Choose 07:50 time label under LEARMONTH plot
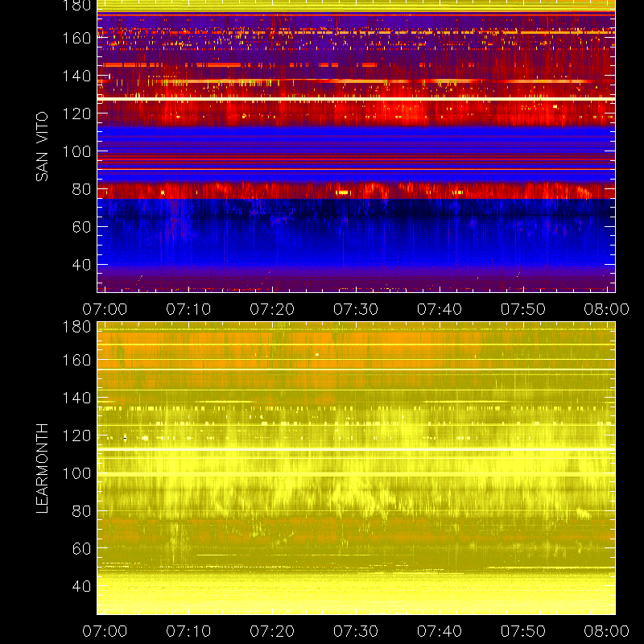The image size is (644, 644). point(522,631)
